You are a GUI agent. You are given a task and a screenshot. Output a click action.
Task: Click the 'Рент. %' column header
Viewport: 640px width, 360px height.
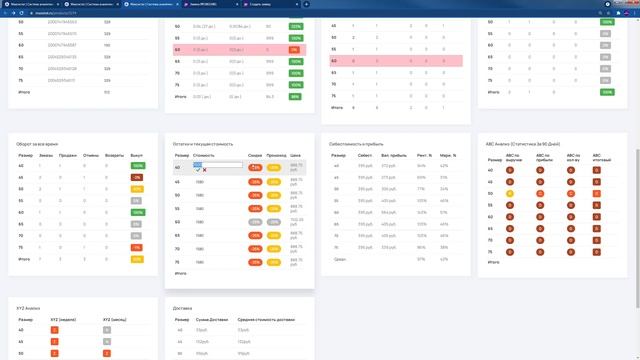pyautogui.click(x=424, y=156)
